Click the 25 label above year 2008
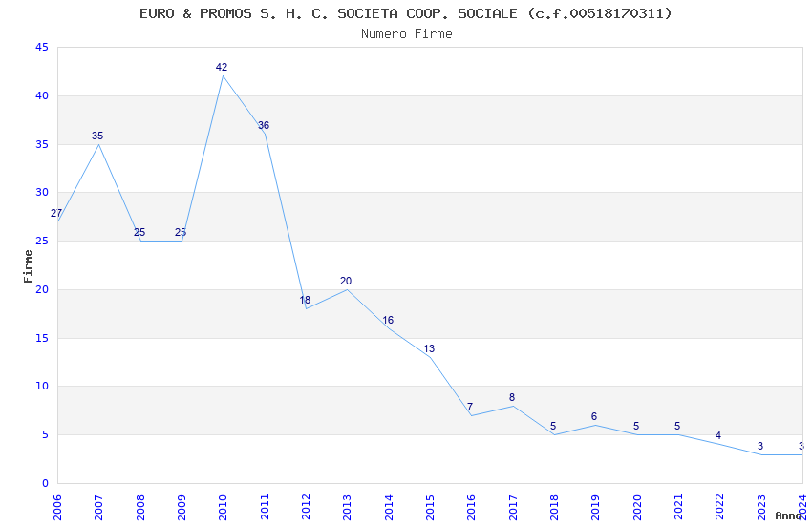The height and width of the screenshot is (525, 812). 139,232
